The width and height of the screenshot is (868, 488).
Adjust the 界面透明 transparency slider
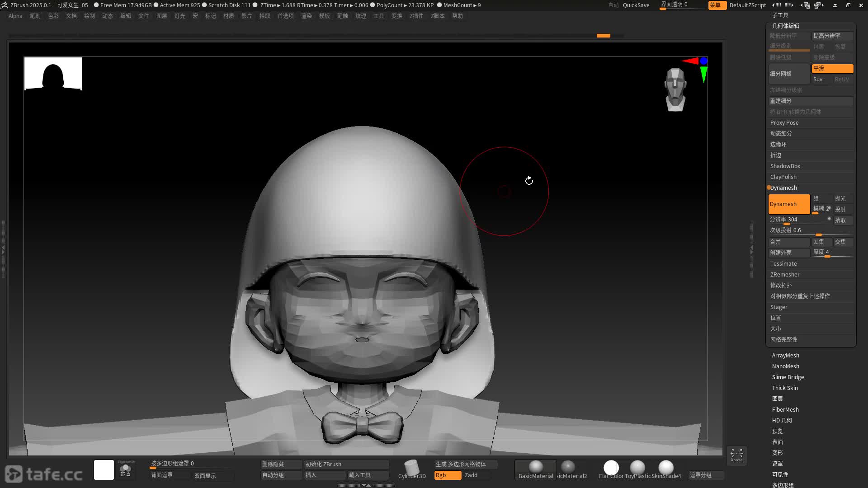682,5
